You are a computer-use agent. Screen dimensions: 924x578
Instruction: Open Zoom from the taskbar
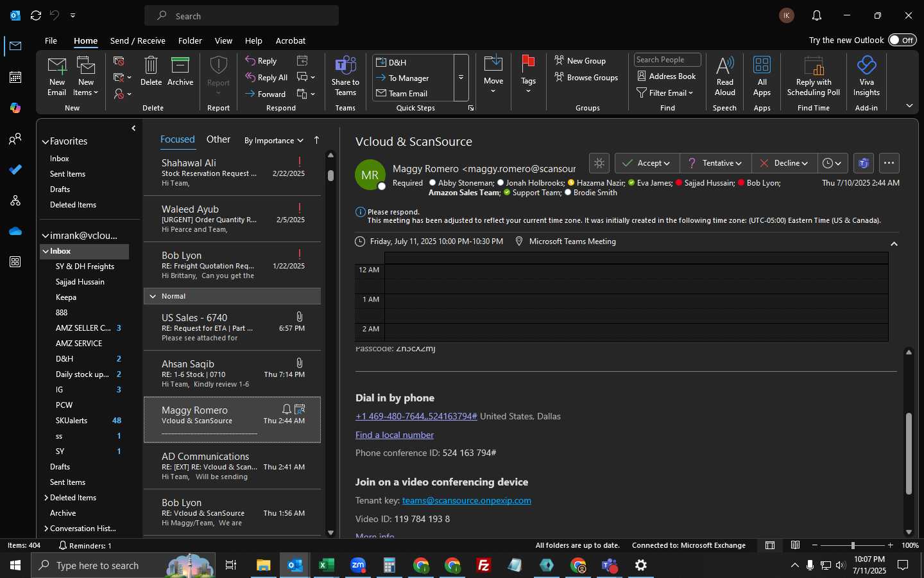[358, 565]
